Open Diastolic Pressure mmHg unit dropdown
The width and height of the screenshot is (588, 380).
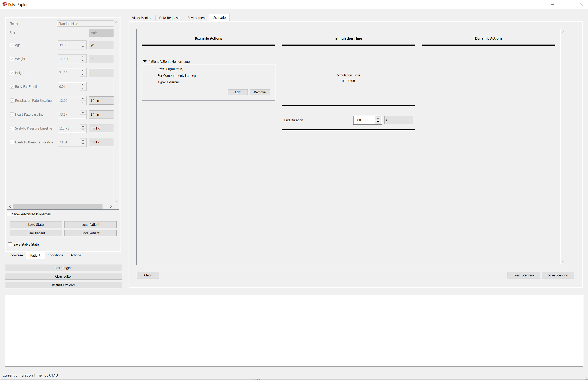point(101,142)
